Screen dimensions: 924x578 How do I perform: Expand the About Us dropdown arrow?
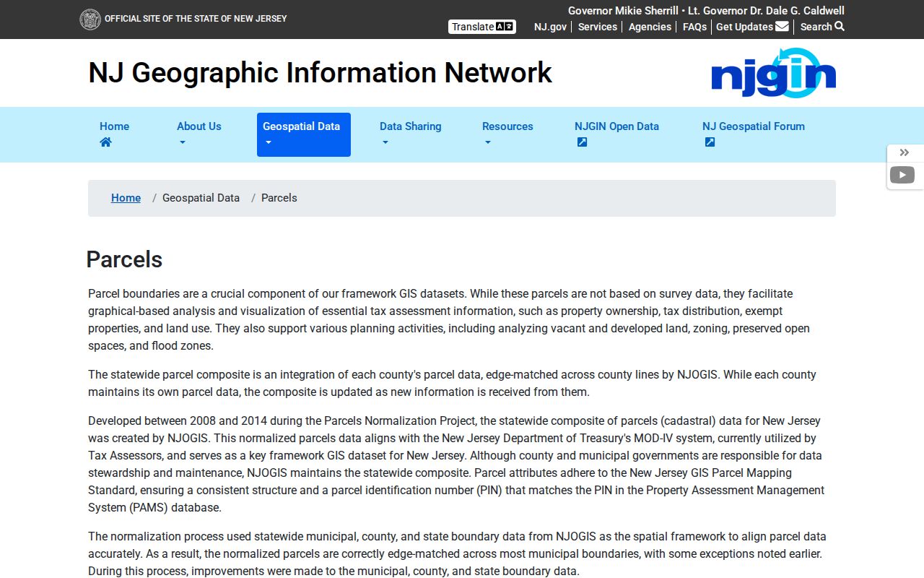(x=182, y=142)
